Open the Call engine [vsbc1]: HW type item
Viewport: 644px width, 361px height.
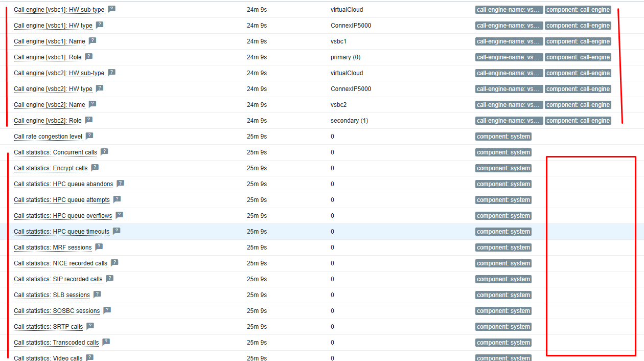click(53, 26)
